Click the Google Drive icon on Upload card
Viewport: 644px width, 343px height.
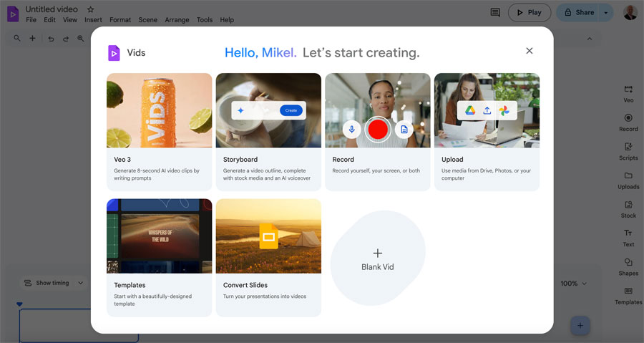click(470, 110)
